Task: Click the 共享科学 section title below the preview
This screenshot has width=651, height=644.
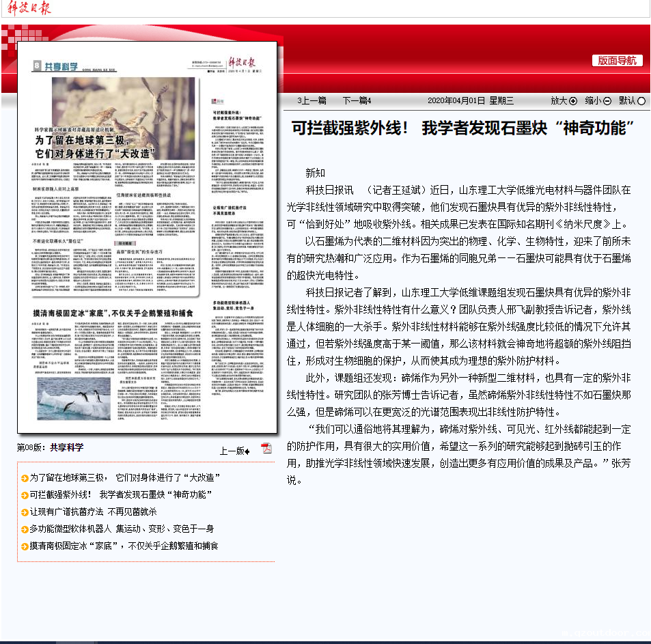Action: pyautogui.click(x=66, y=448)
